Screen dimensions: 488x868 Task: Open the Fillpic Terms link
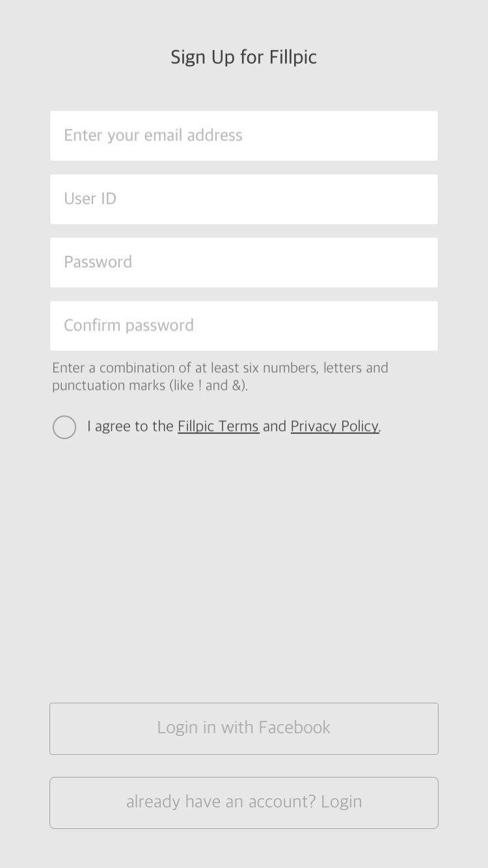[218, 426]
